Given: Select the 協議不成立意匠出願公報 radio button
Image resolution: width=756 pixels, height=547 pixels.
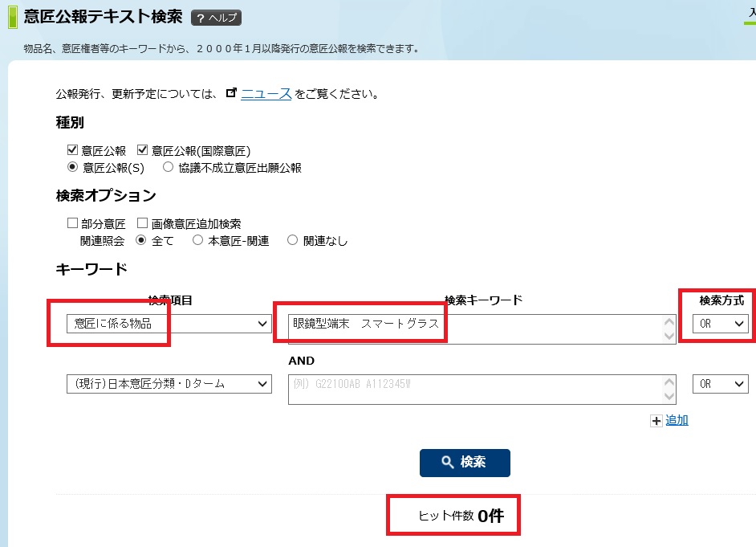Looking at the screenshot, I should pyautogui.click(x=168, y=167).
